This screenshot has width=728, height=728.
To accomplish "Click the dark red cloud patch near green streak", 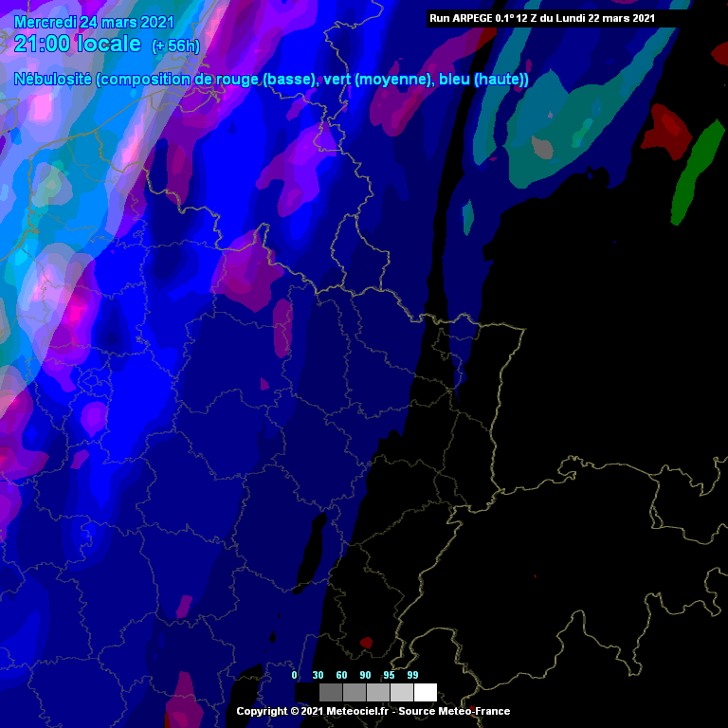I will (669, 131).
